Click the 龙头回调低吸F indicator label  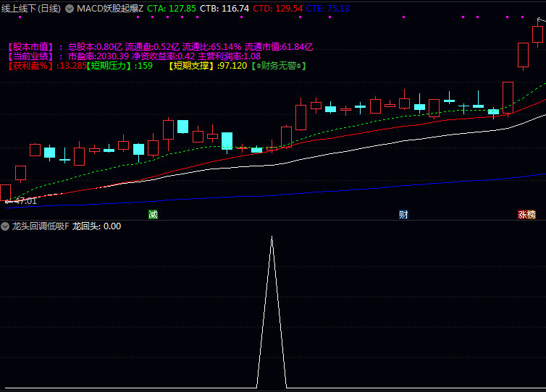tap(40, 226)
